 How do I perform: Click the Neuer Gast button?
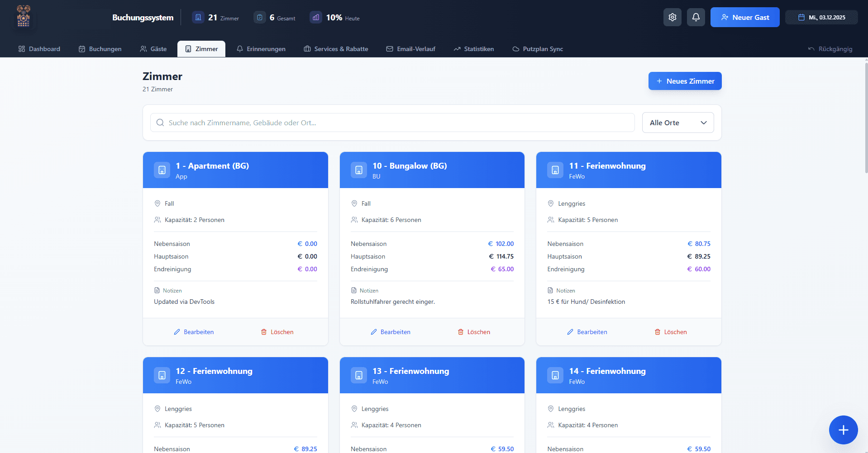click(744, 18)
